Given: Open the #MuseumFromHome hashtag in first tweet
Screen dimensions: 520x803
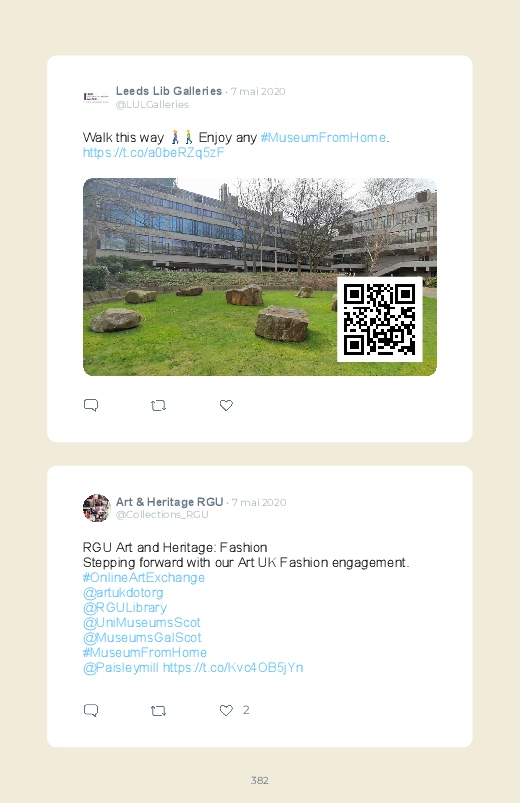Looking at the screenshot, I should pyautogui.click(x=324, y=137).
